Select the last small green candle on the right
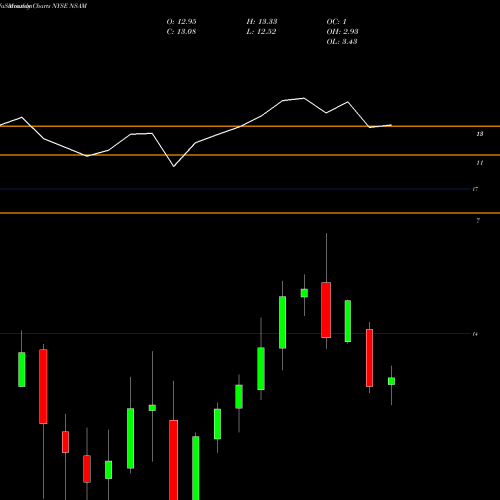This screenshot has height=500, width=500. tap(391, 381)
